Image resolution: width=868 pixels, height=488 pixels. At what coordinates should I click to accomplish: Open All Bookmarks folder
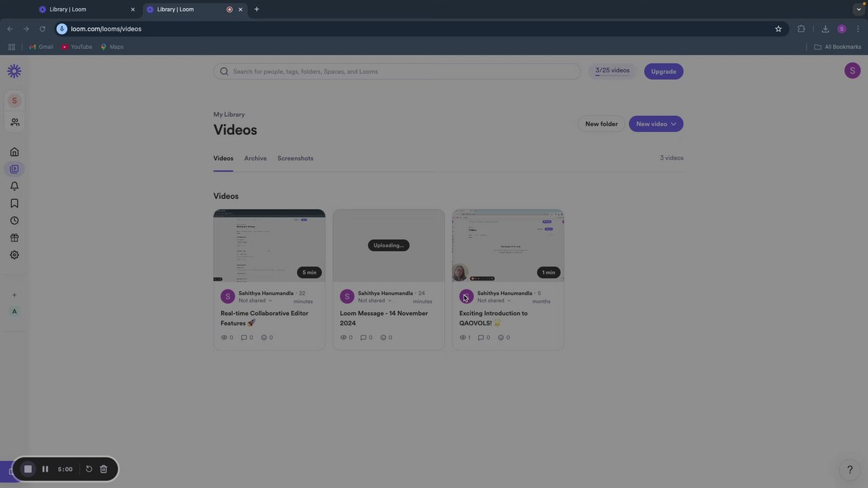point(837,47)
